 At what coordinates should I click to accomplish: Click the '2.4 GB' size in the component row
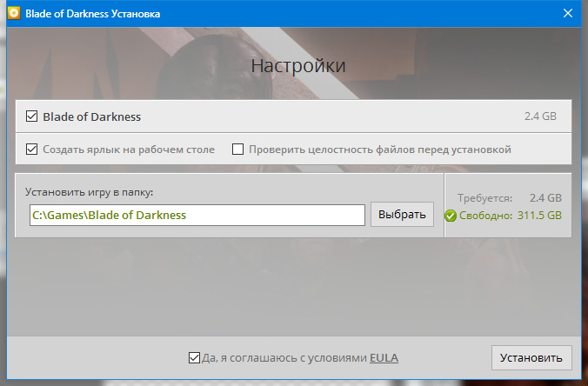540,116
